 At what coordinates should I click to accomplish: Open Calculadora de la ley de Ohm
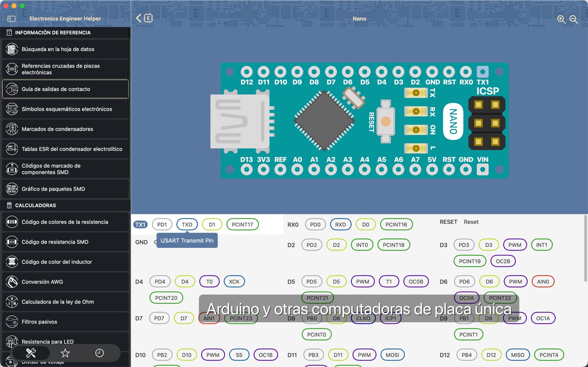pos(65,302)
